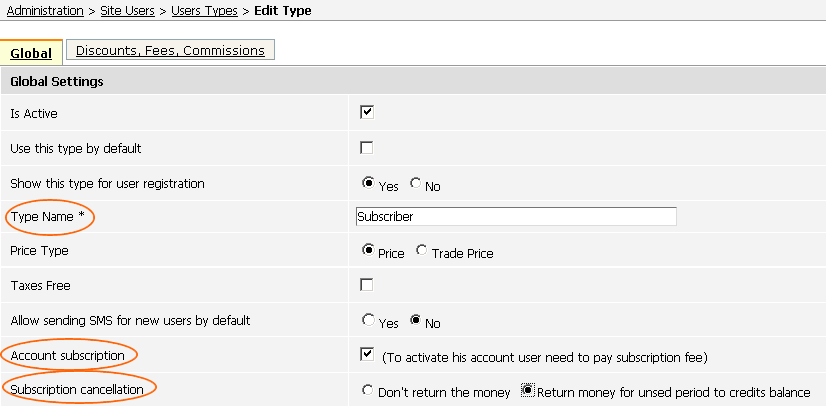
Task: Select No for sending SMS default
Action: point(416,320)
